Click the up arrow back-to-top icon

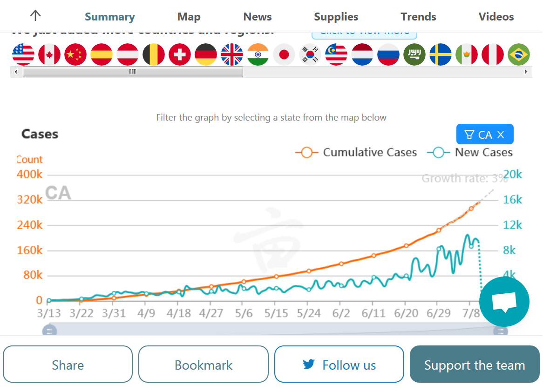click(35, 15)
